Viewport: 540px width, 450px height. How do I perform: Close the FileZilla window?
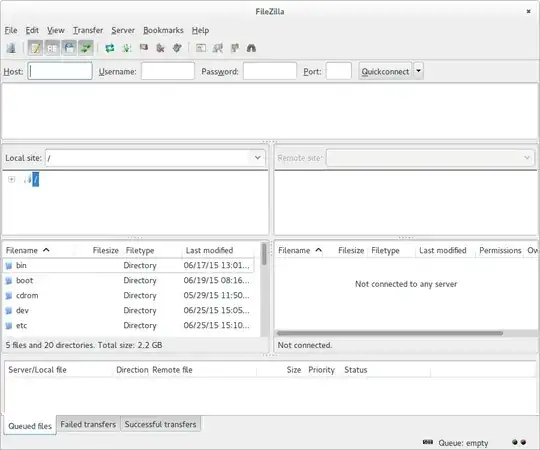click(528, 11)
